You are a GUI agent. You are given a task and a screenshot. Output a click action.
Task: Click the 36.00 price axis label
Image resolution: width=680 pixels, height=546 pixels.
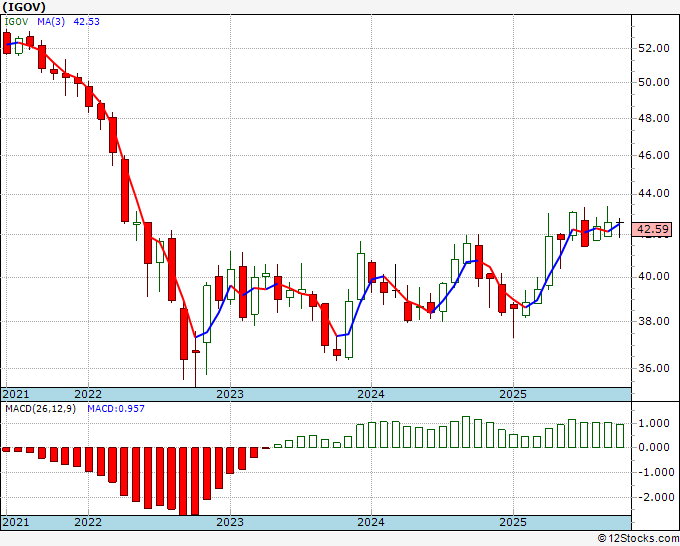654,368
